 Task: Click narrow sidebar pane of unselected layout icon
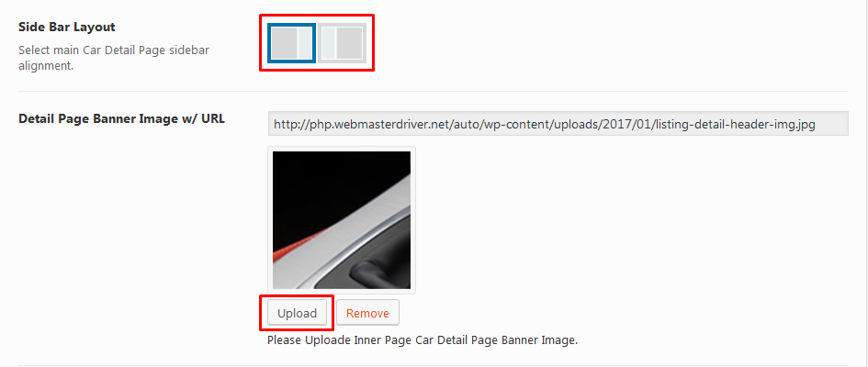pos(329,43)
